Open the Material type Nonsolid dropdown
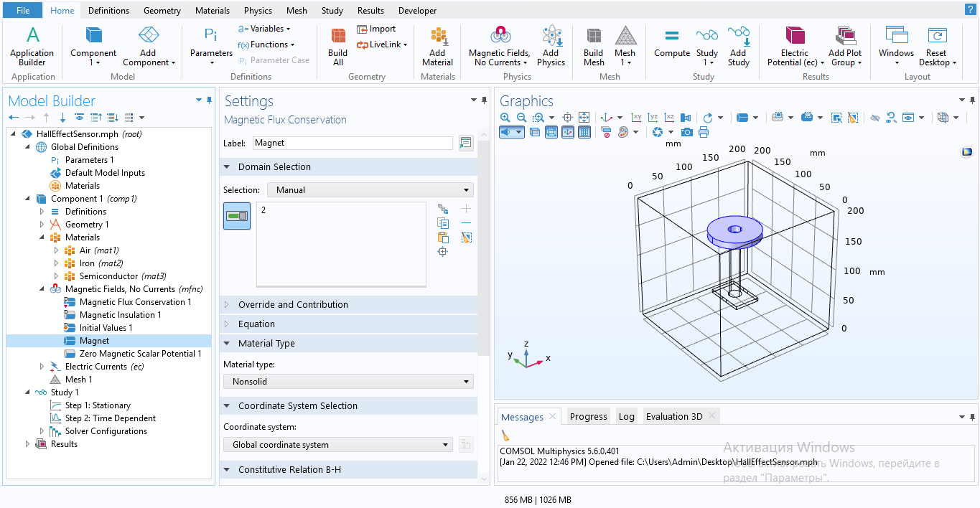The image size is (980, 508). (x=348, y=382)
